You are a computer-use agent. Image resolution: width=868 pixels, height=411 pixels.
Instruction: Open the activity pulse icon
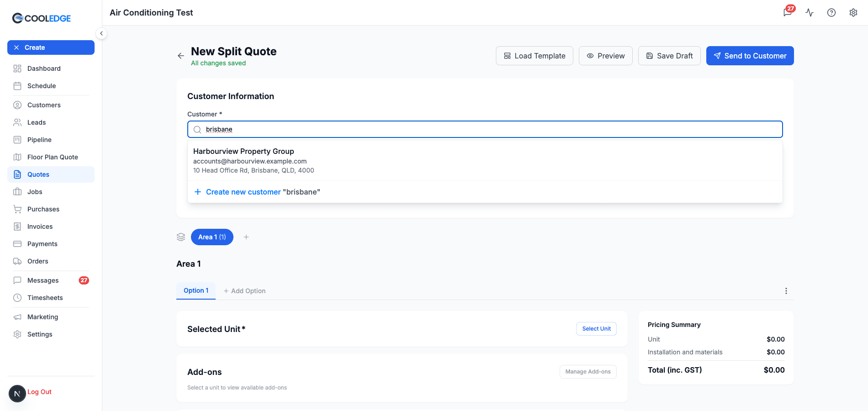(x=810, y=13)
